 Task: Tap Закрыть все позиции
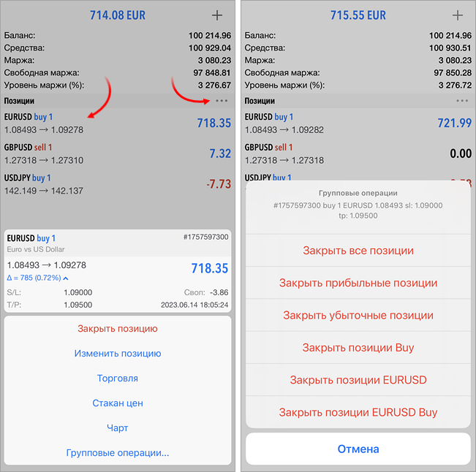pos(358,251)
